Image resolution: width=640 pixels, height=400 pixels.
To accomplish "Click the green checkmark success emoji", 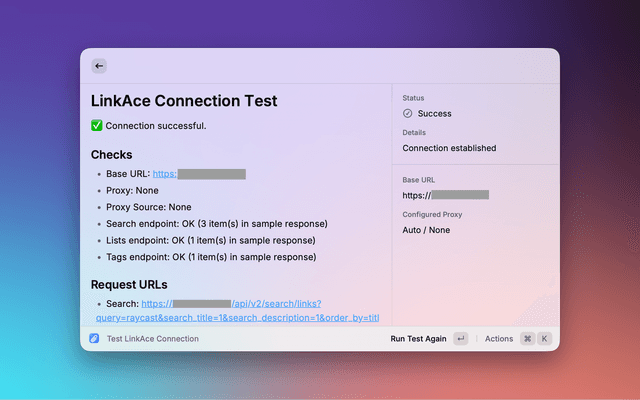I will coord(96,125).
